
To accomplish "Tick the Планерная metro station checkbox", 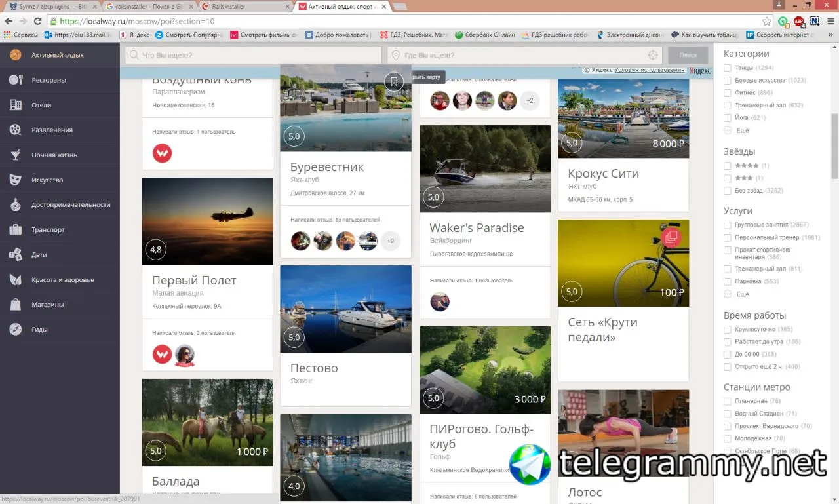I will (728, 401).
